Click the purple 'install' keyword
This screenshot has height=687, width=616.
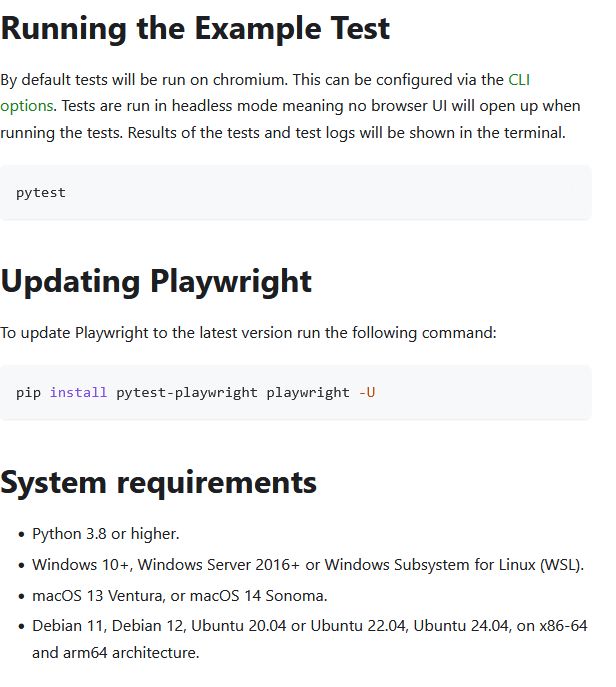[x=78, y=392]
